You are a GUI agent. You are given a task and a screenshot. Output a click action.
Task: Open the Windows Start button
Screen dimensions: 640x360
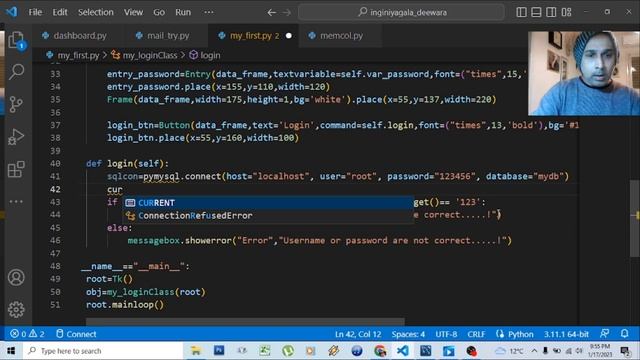pyautogui.click(x=11, y=351)
